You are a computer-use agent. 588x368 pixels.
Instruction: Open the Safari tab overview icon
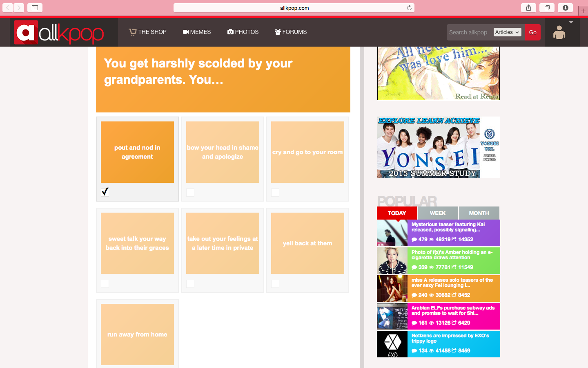(547, 8)
